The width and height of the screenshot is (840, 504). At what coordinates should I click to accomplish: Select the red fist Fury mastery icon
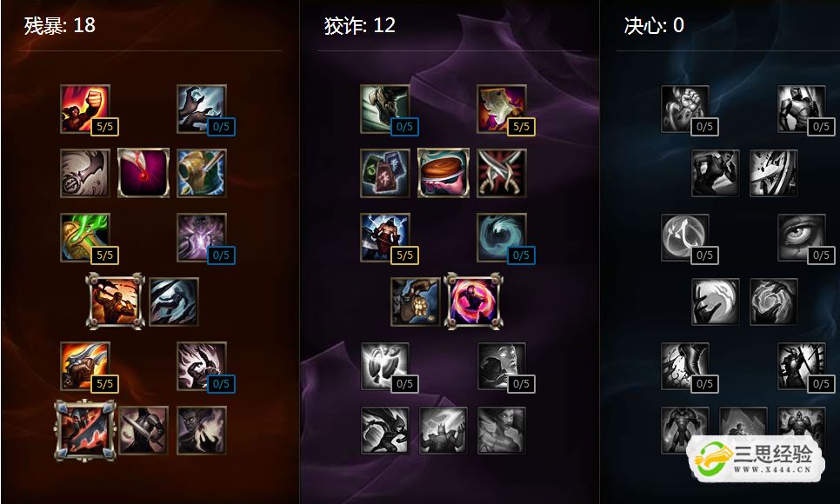click(85, 109)
